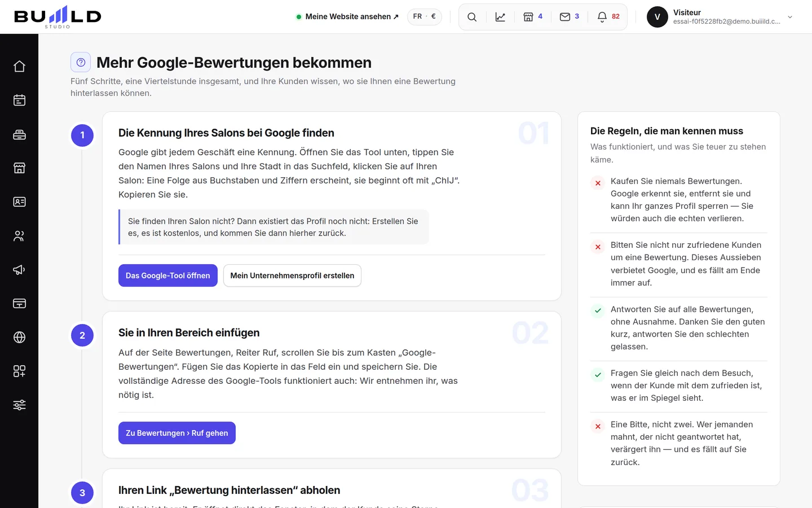
Task: Click Das Google-Tool öffnen button
Action: pos(168,275)
